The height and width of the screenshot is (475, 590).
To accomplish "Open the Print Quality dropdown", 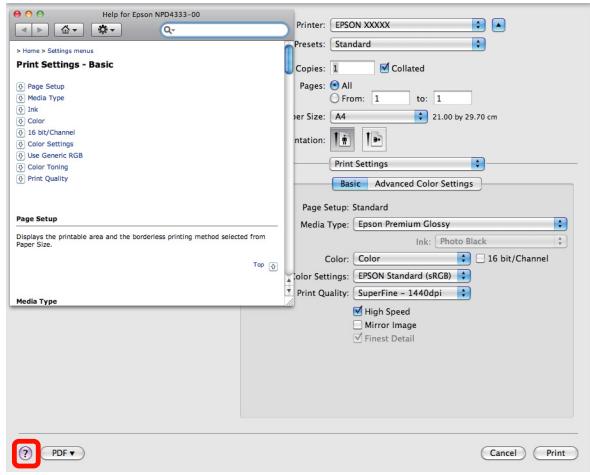I will (412, 293).
